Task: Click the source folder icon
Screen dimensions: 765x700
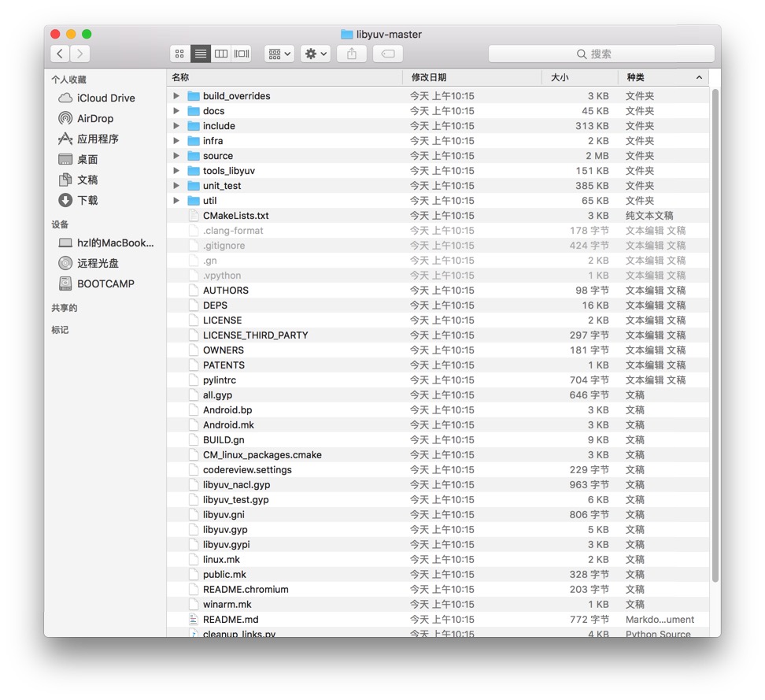Action: pos(194,156)
